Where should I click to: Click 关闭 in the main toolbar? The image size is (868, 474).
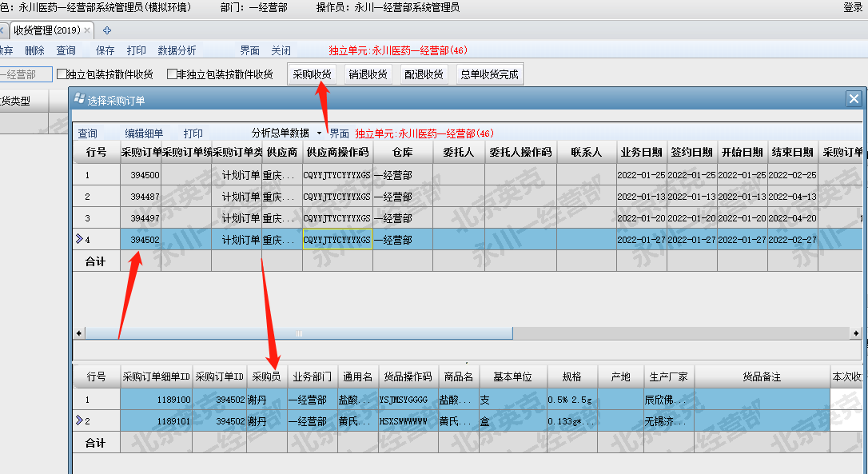click(x=281, y=50)
